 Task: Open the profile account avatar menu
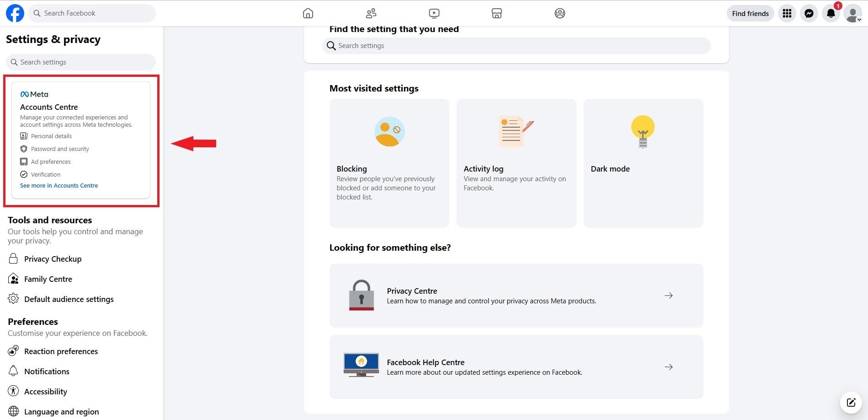coord(853,13)
